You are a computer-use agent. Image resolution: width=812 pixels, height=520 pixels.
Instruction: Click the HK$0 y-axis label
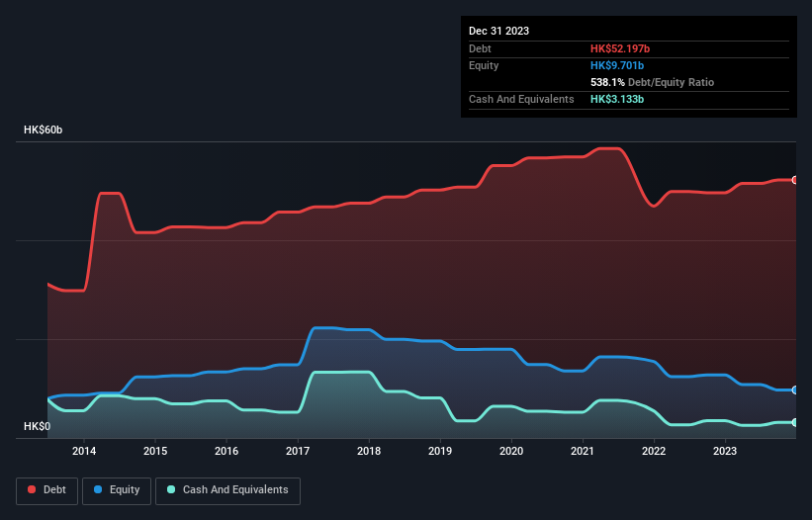pyautogui.click(x=38, y=426)
